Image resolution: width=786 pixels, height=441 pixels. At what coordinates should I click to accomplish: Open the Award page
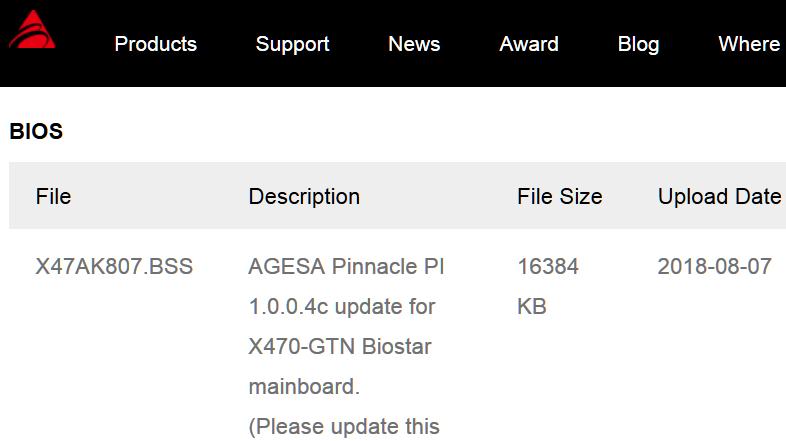click(529, 44)
